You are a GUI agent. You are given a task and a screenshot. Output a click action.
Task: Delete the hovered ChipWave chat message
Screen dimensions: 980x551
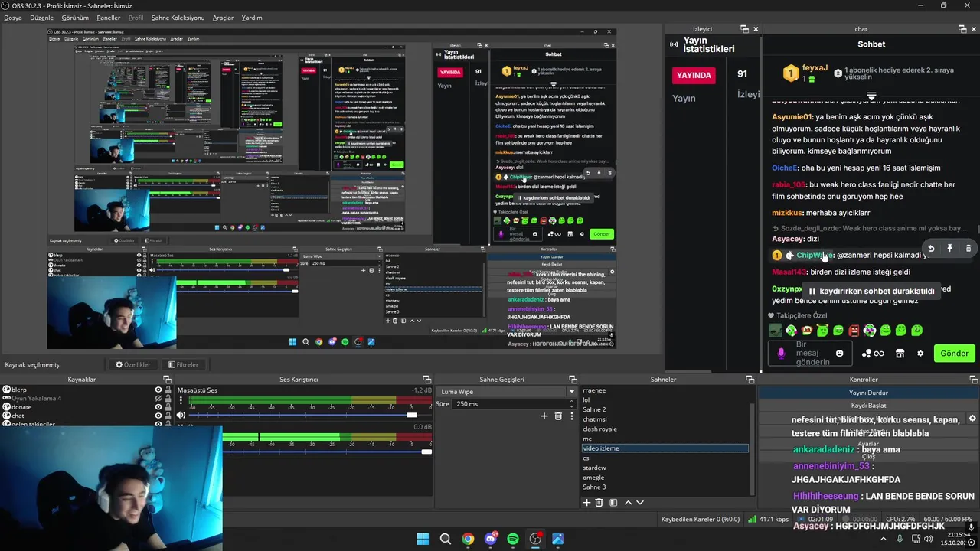point(968,248)
